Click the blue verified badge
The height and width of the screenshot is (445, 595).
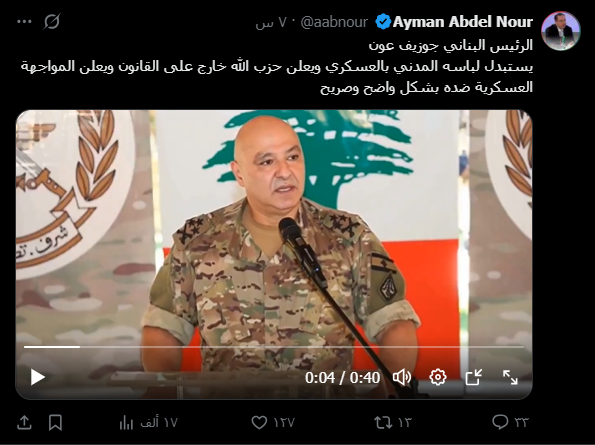click(x=383, y=22)
